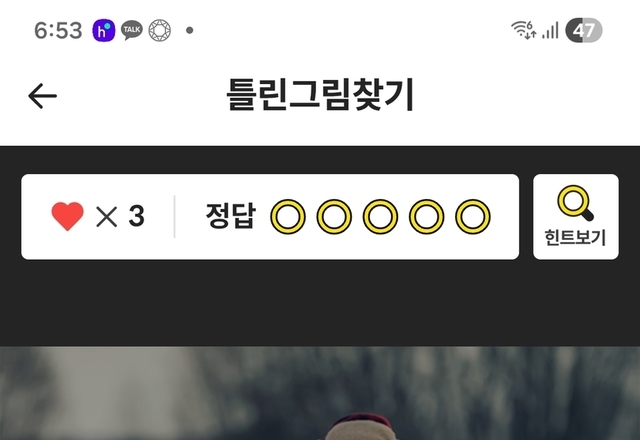Select the fifth yellow answer circle
The height and width of the screenshot is (440, 640).
tap(473, 217)
